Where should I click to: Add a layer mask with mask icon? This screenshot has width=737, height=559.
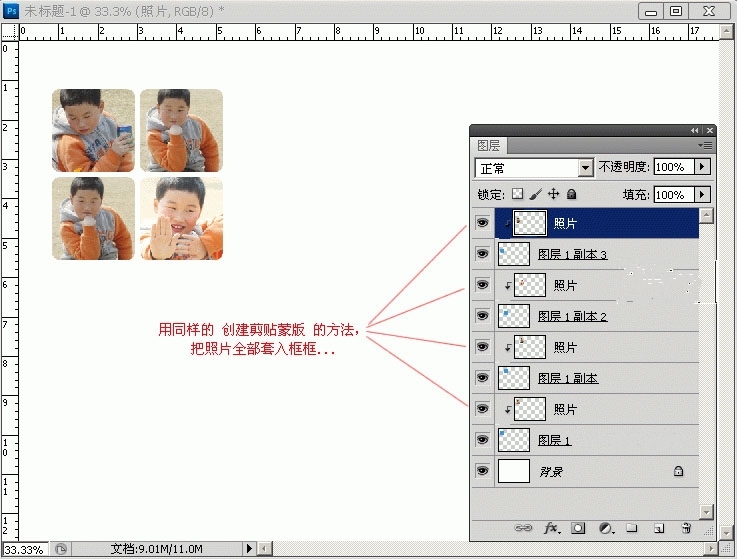coord(578,528)
